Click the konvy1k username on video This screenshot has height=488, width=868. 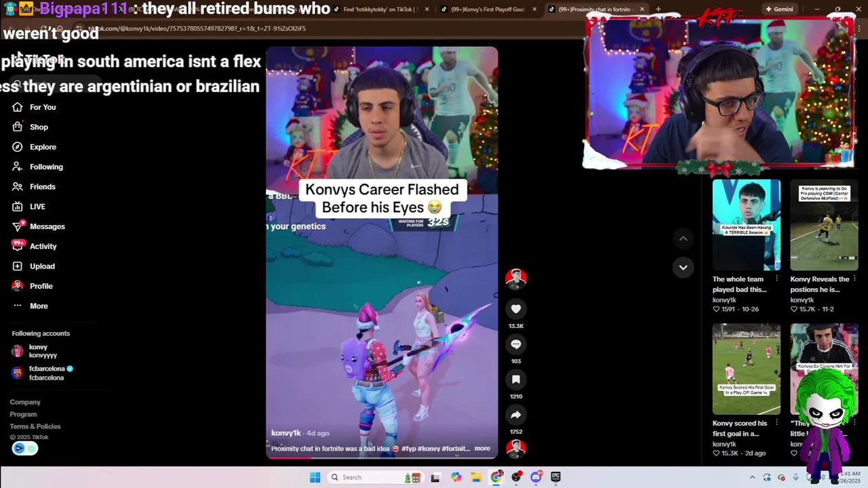click(x=285, y=433)
